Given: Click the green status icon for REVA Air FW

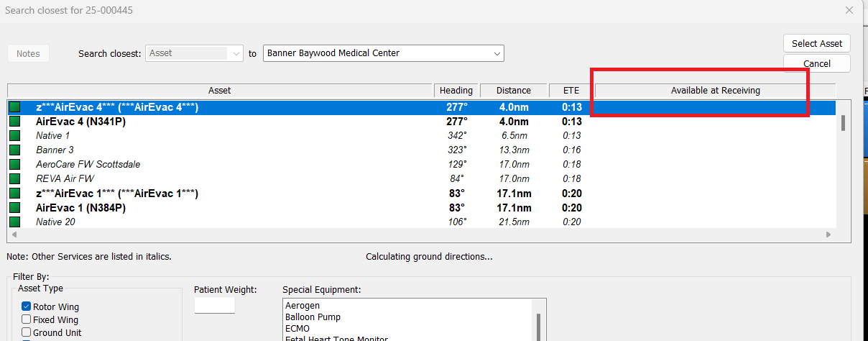Looking at the screenshot, I should [14, 179].
